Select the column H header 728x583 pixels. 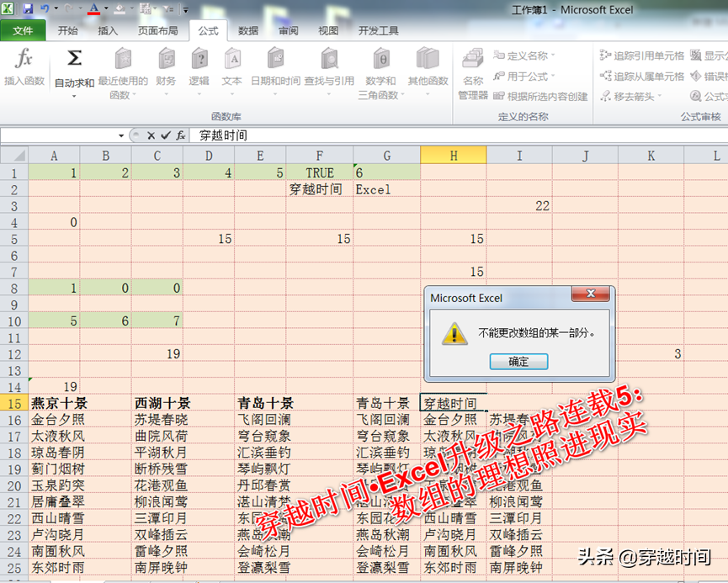[453, 156]
